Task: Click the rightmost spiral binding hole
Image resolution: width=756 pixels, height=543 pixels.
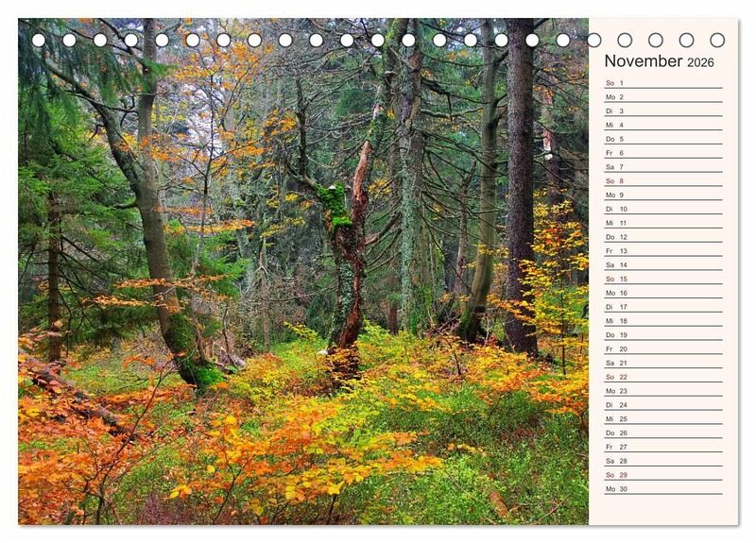Action: 717,41
